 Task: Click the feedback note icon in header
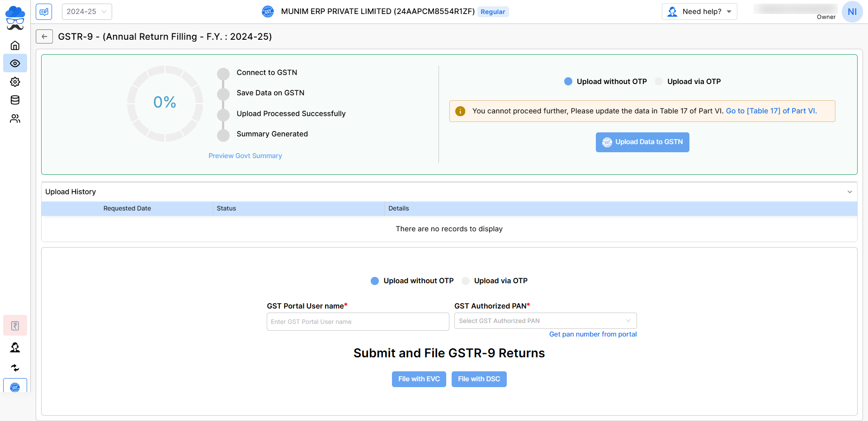tap(44, 12)
